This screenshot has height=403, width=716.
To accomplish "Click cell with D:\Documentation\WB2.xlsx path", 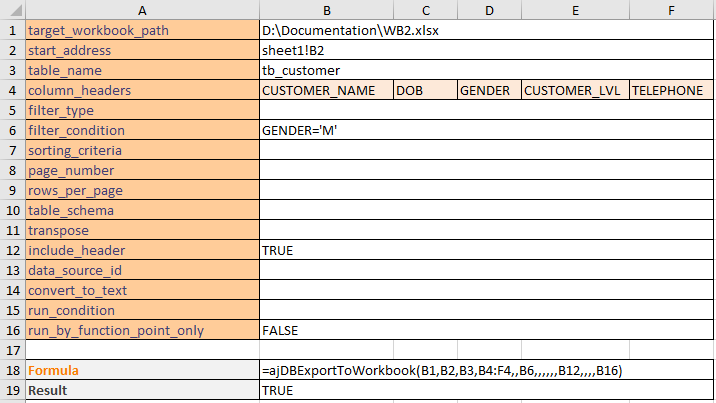I will coord(486,30).
